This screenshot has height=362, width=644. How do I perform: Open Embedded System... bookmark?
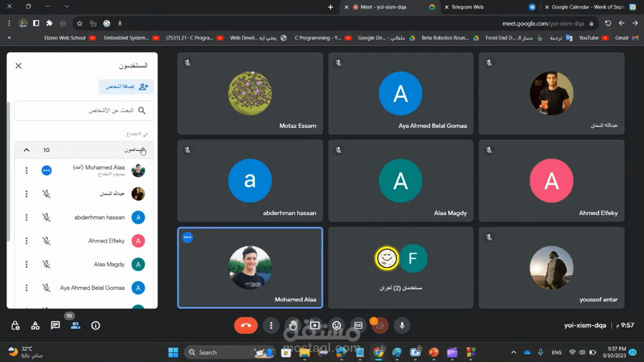(131, 38)
